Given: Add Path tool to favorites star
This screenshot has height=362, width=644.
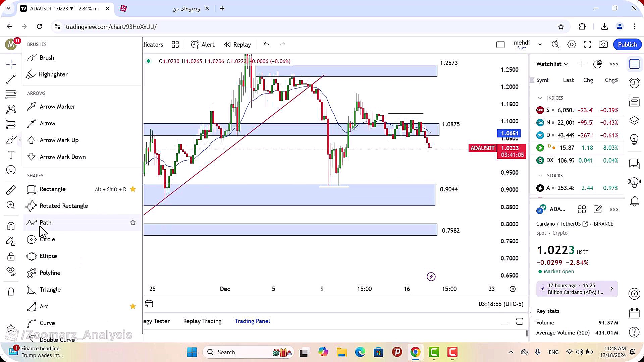Looking at the screenshot, I should point(133,223).
